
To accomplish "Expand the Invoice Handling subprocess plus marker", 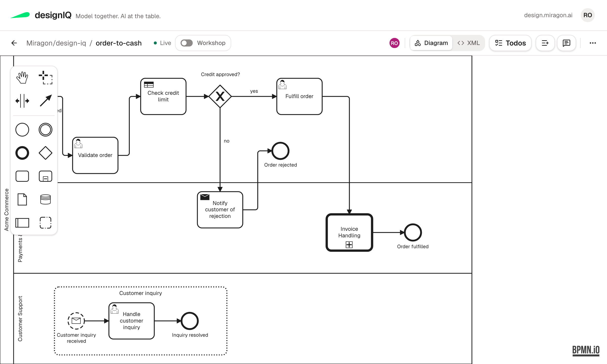I will pos(349,245).
